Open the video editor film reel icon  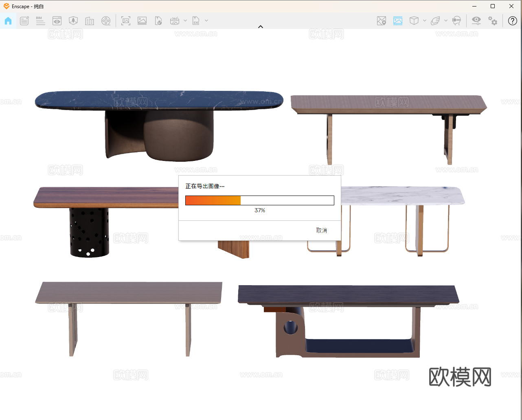tap(106, 21)
